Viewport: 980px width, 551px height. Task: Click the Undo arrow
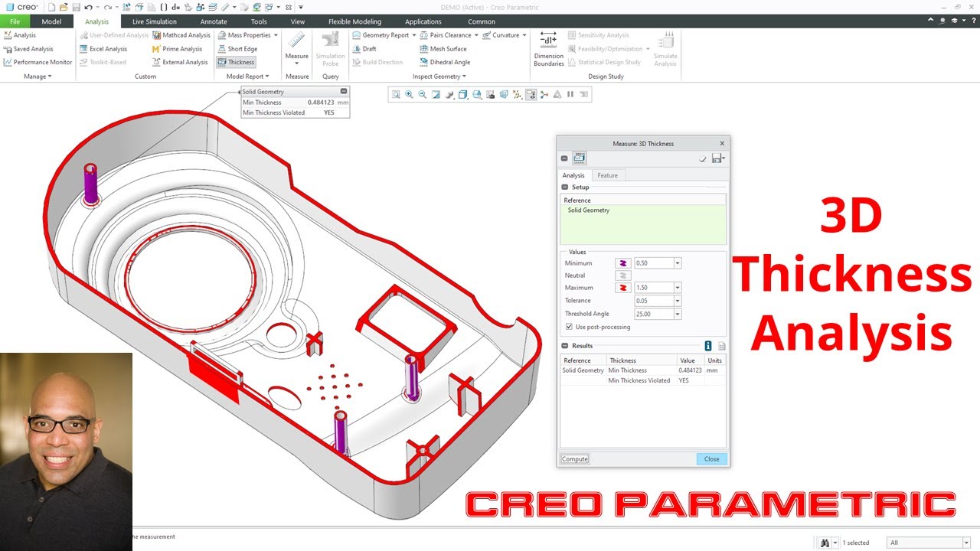[x=89, y=7]
